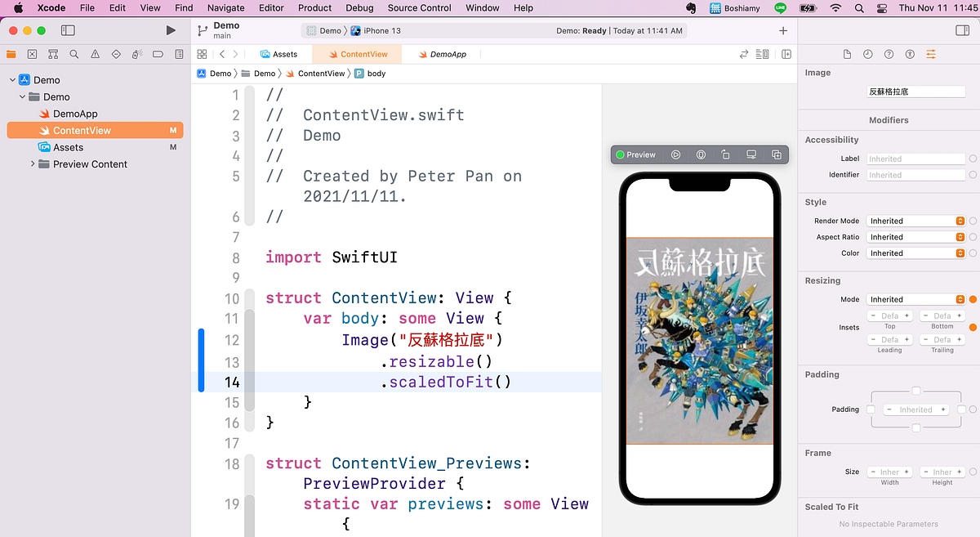The image size is (980, 537).
Task: Open the code review comparison icon near the minimap toggle
Action: pos(743,53)
